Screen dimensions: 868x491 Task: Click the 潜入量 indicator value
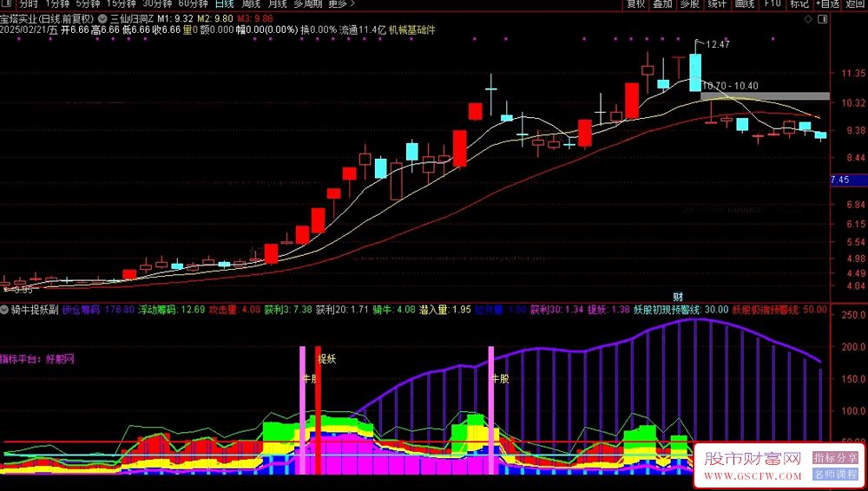tap(445, 310)
